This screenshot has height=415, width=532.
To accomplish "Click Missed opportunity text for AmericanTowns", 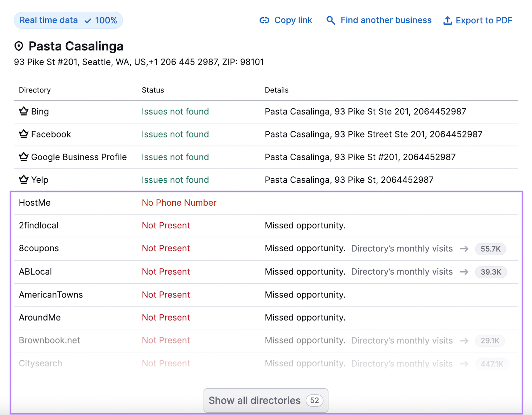I will coord(305,295).
